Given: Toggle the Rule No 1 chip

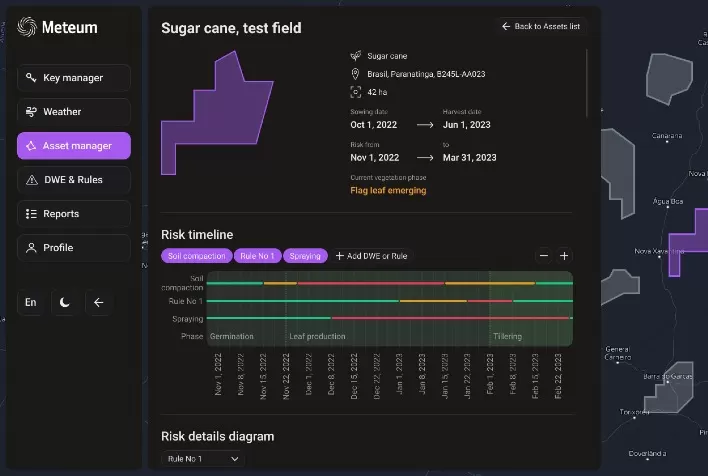Looking at the screenshot, I should click(257, 256).
